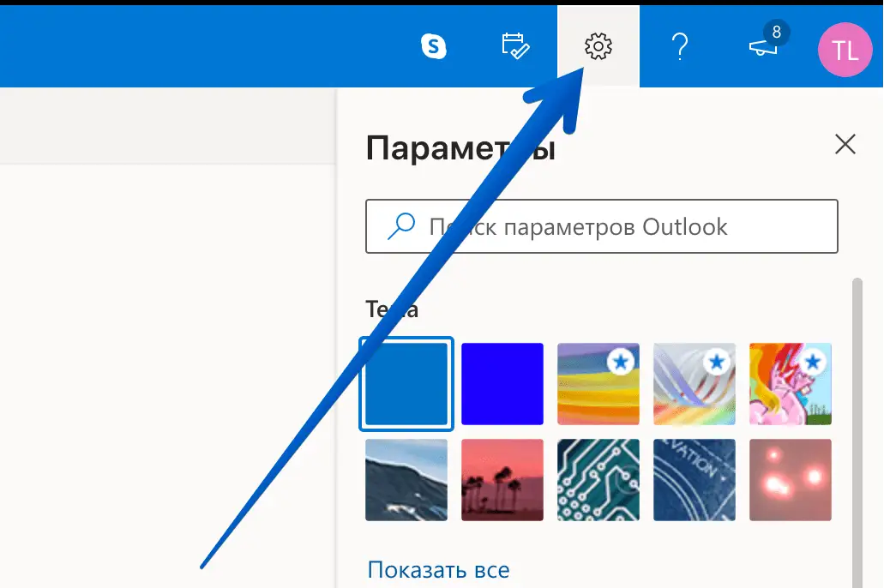884x588 pixels.
Task: Open Help via the question mark icon
Action: point(681,46)
